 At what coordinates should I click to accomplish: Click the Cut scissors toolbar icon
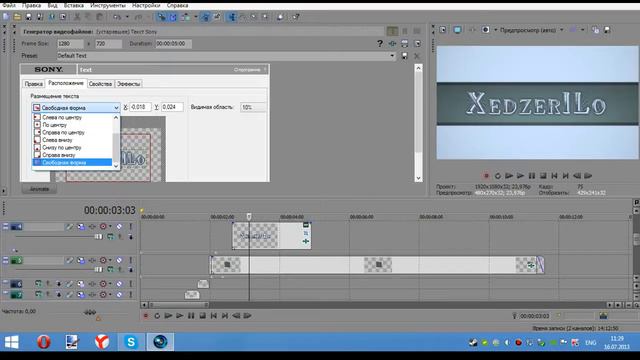(77, 17)
